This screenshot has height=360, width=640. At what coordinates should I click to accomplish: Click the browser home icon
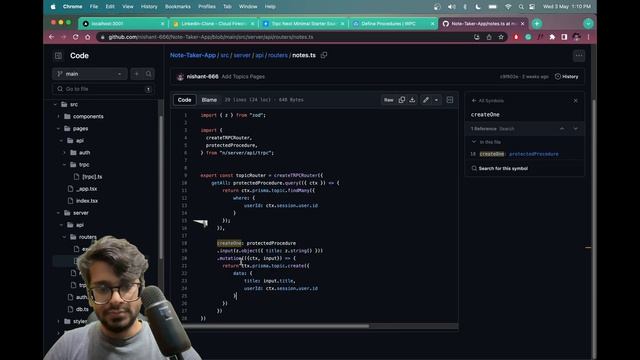coord(88,37)
